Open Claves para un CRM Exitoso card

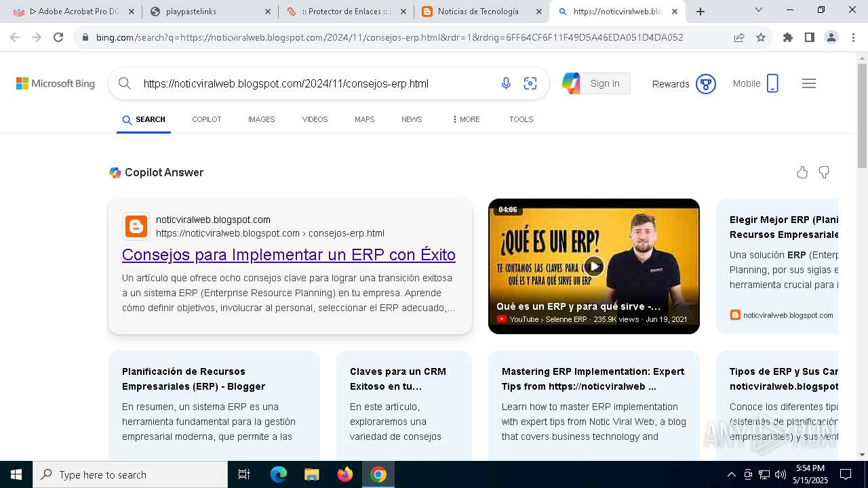[x=404, y=405]
